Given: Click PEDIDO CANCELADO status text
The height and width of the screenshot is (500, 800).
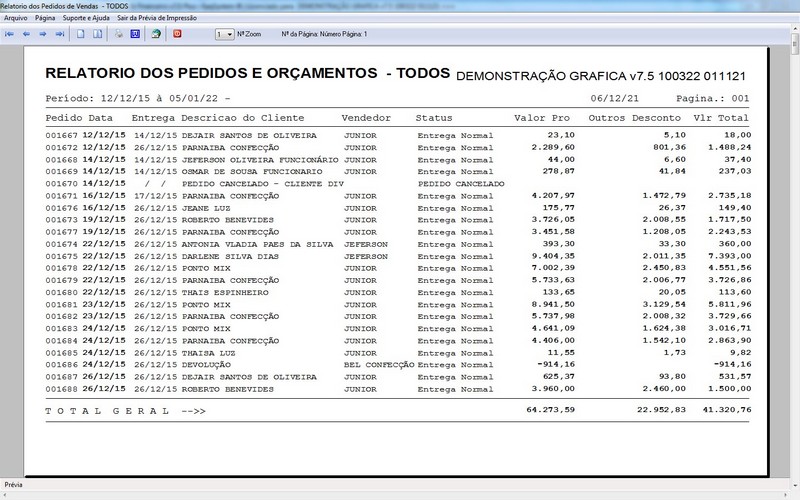Looking at the screenshot, I should 461,184.
